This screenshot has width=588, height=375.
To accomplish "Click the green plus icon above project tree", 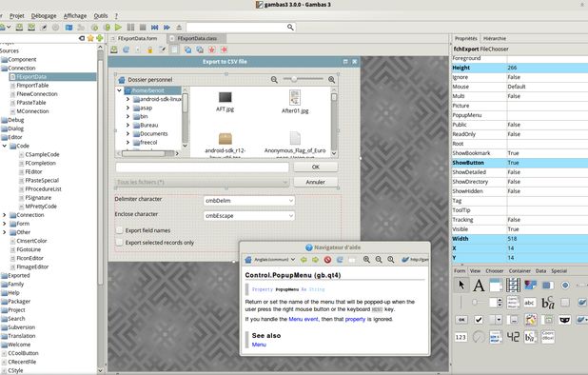I will [x=99, y=38].
